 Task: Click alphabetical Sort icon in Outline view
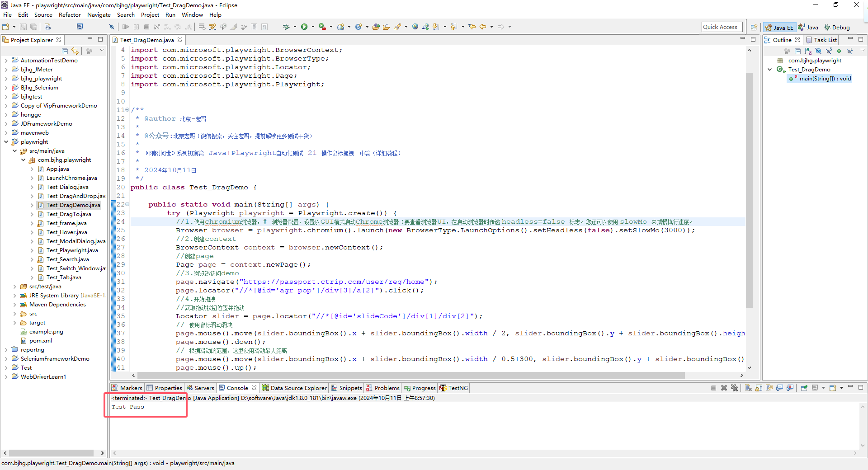808,51
